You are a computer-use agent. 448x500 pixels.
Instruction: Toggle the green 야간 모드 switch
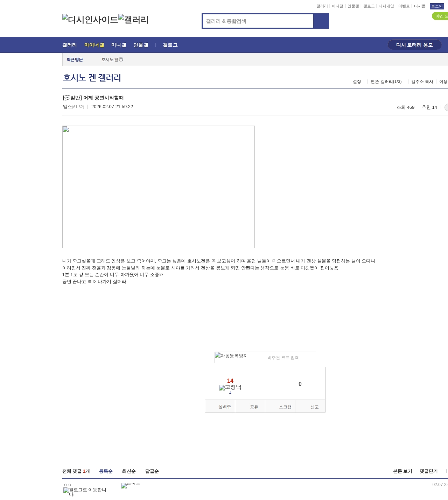pyautogui.click(x=440, y=16)
